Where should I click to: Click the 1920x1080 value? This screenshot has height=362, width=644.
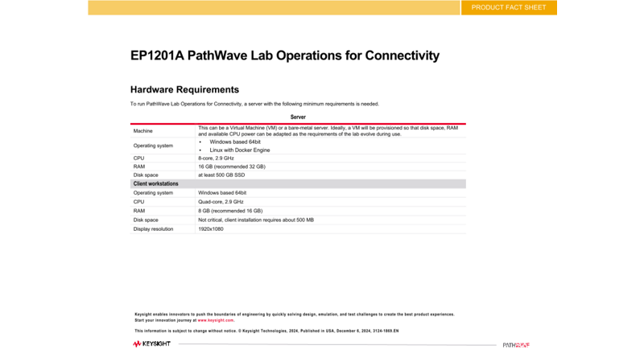tap(211, 229)
